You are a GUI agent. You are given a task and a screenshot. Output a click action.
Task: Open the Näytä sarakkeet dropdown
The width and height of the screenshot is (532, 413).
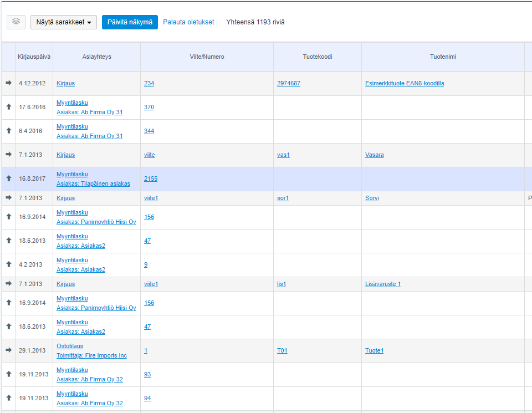click(x=64, y=22)
